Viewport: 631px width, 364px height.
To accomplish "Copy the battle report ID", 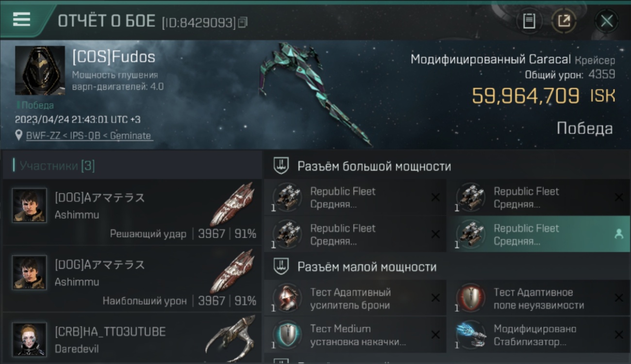I will pos(243,22).
